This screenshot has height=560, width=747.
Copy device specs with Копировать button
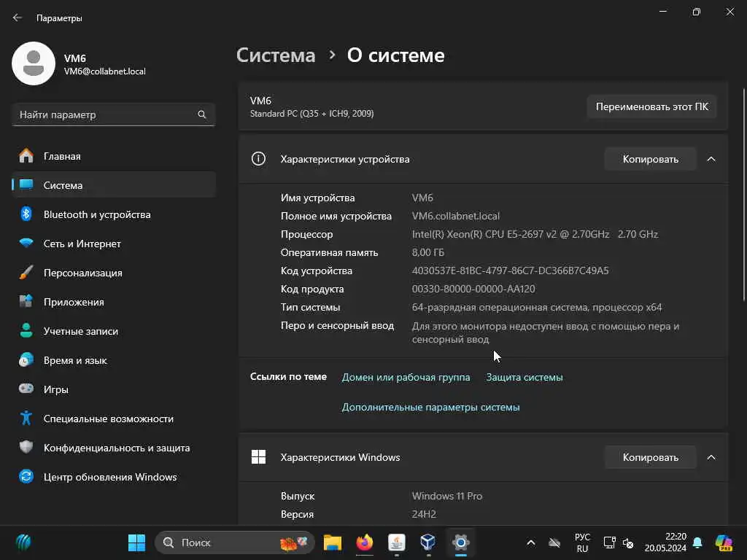650,159
